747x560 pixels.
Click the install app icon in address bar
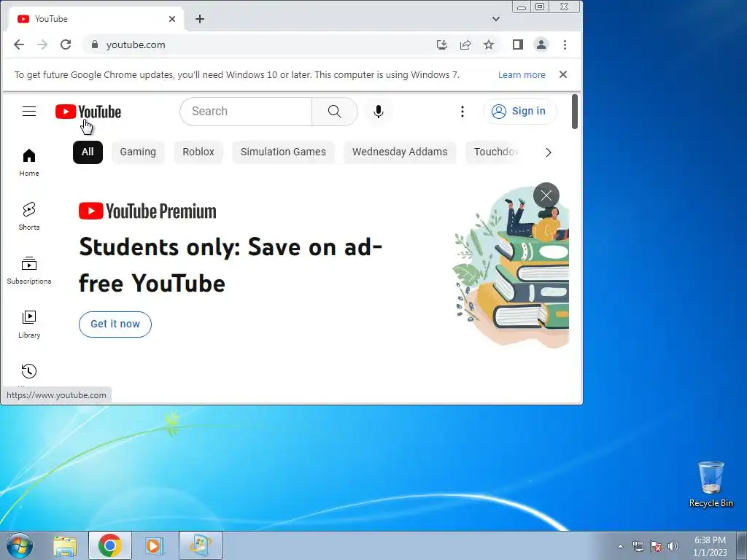tap(442, 44)
